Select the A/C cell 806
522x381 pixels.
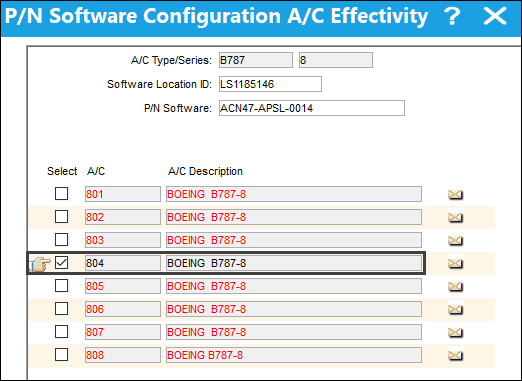123,309
